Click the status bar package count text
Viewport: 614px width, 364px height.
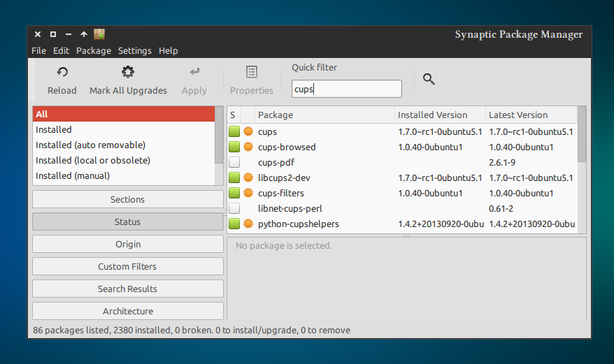click(192, 330)
